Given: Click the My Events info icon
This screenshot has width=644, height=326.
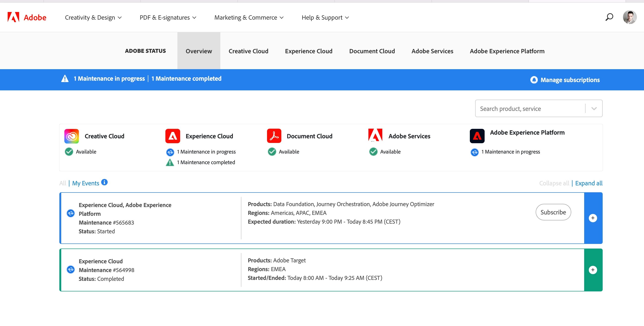Looking at the screenshot, I should [104, 182].
